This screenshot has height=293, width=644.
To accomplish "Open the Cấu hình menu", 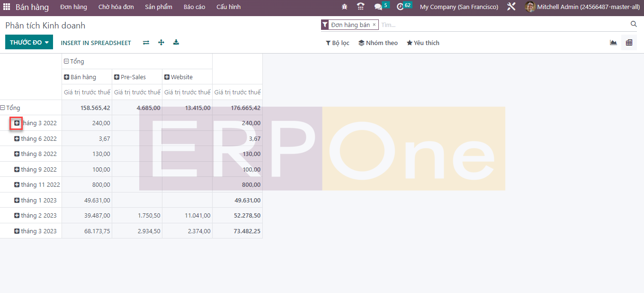I will pos(228,7).
